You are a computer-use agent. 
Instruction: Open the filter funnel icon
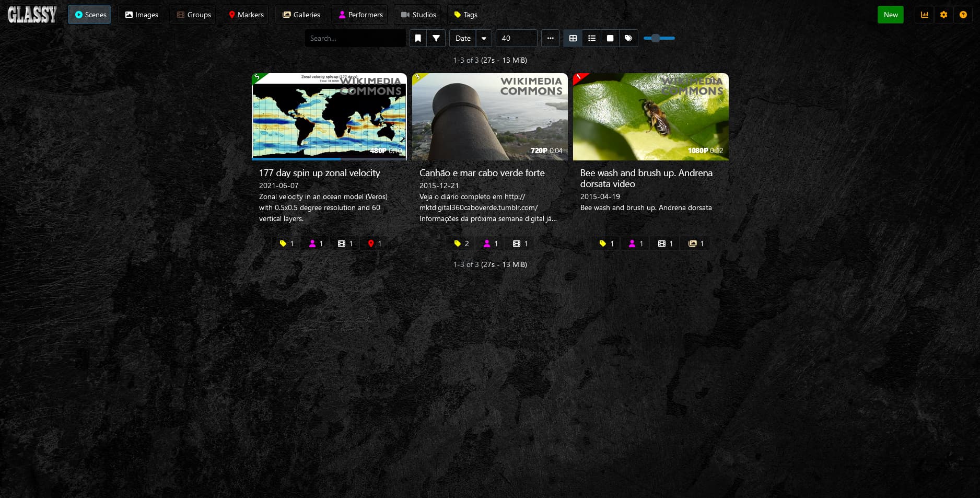[436, 38]
